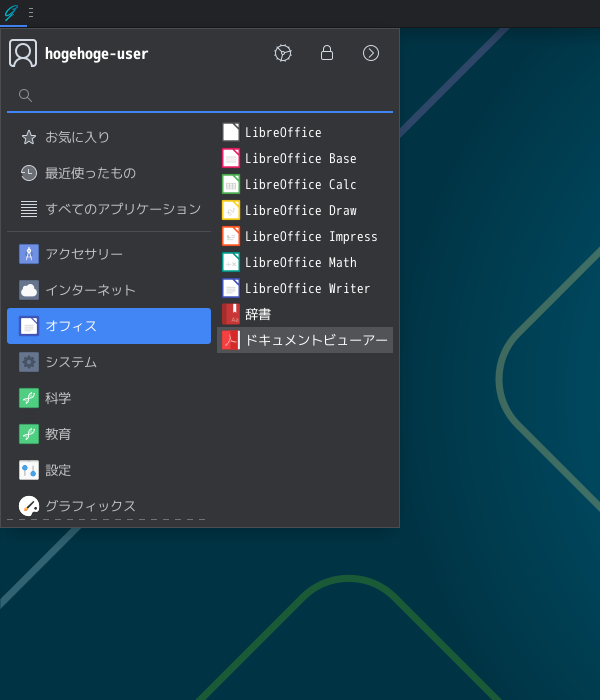Viewport: 600px width, 700px height.
Task: Click the magnifier icon in search bar
Action: pyautogui.click(x=25, y=95)
